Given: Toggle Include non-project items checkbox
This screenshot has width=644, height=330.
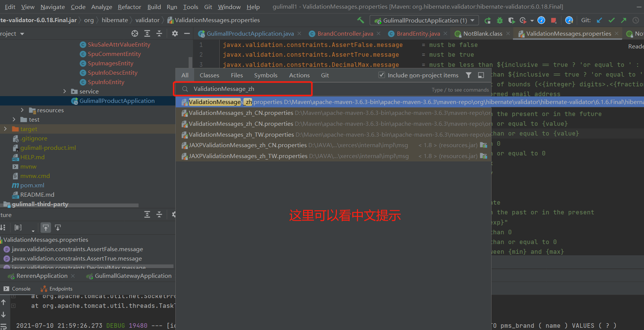Looking at the screenshot, I should coord(382,75).
